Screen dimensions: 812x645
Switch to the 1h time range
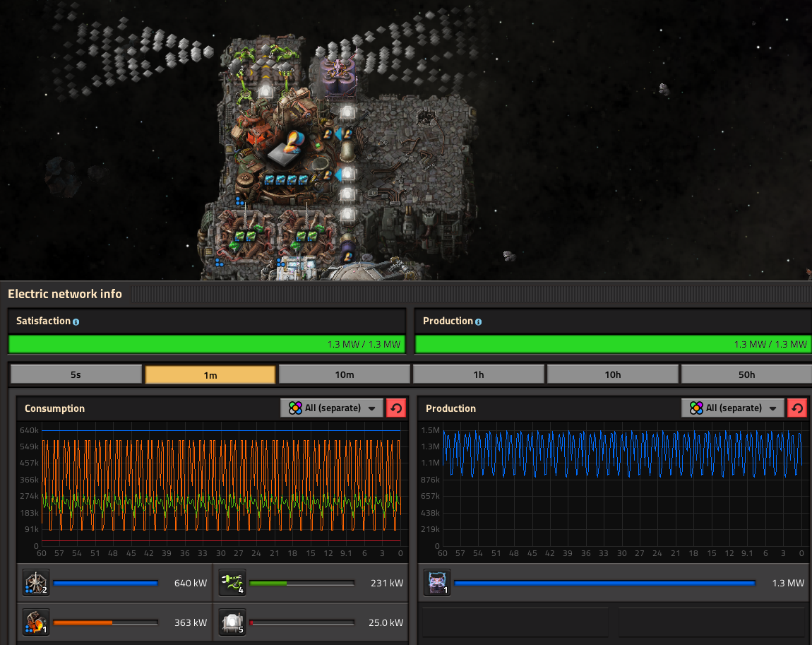(479, 374)
